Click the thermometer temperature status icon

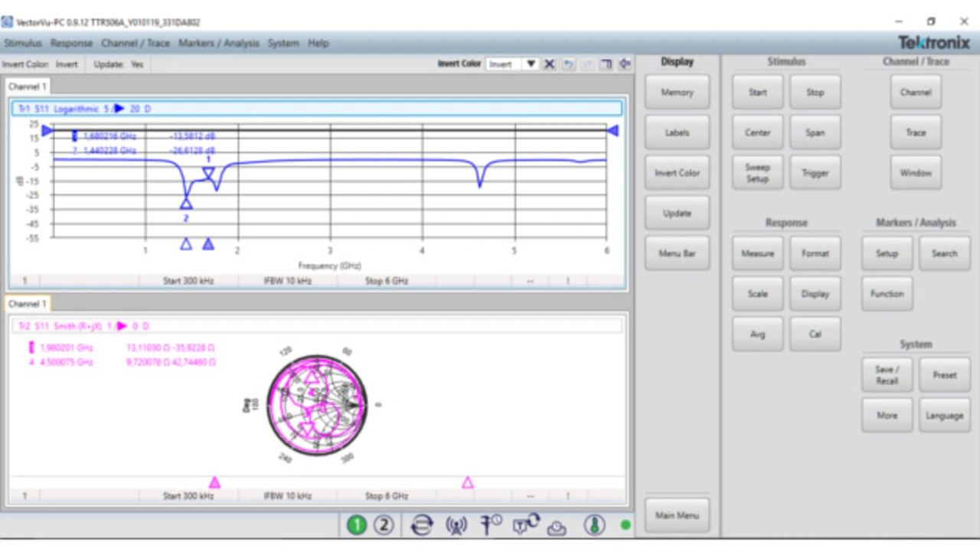(x=594, y=524)
